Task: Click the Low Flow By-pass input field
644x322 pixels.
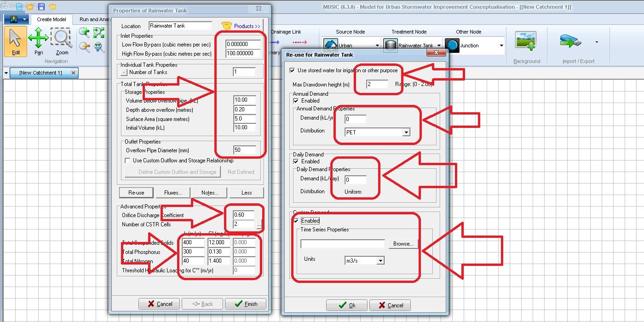Action: pos(243,44)
